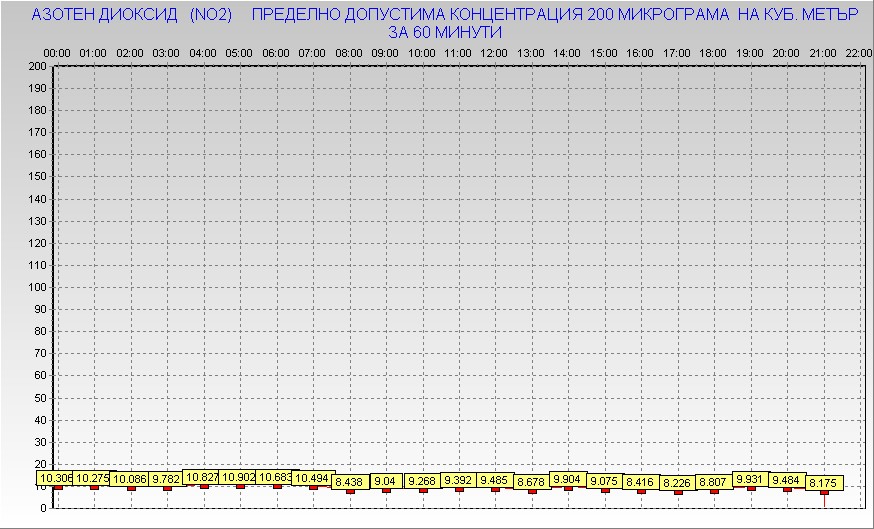874x529 pixels.
Task: Click the 12:00 time axis label
Action: [x=494, y=52]
